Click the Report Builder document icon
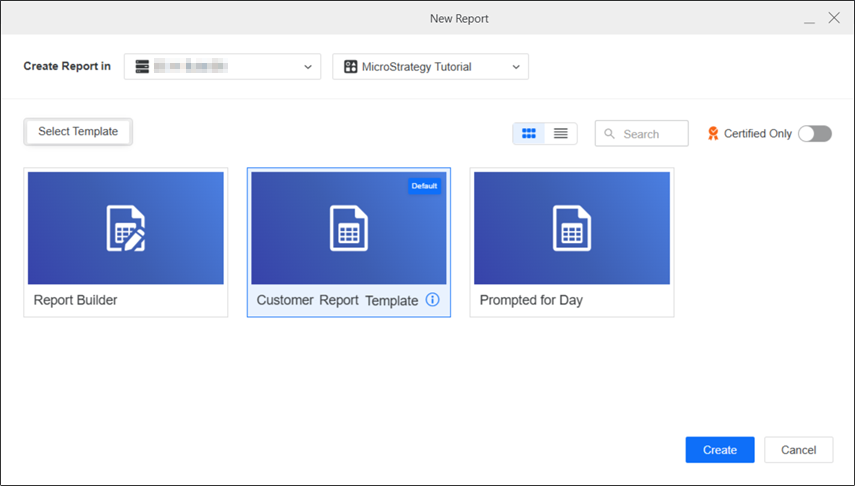Screen dimensions: 855x486 tap(126, 229)
